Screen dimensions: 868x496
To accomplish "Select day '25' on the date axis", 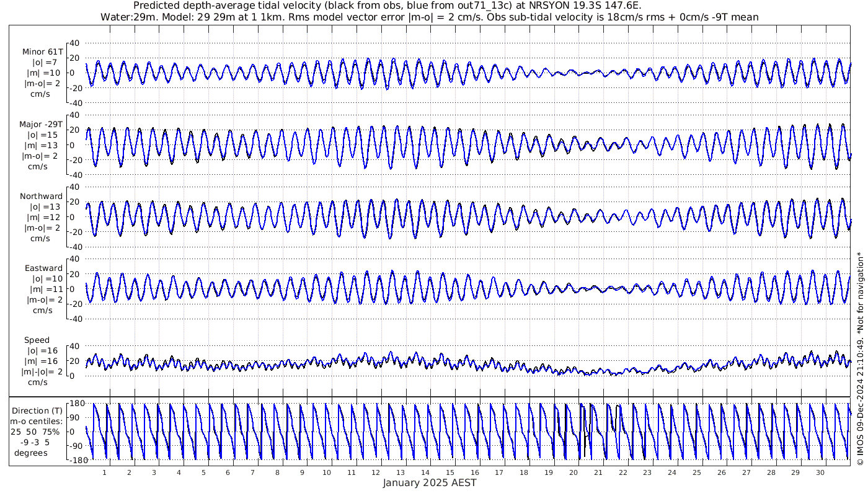I will pos(697,472).
